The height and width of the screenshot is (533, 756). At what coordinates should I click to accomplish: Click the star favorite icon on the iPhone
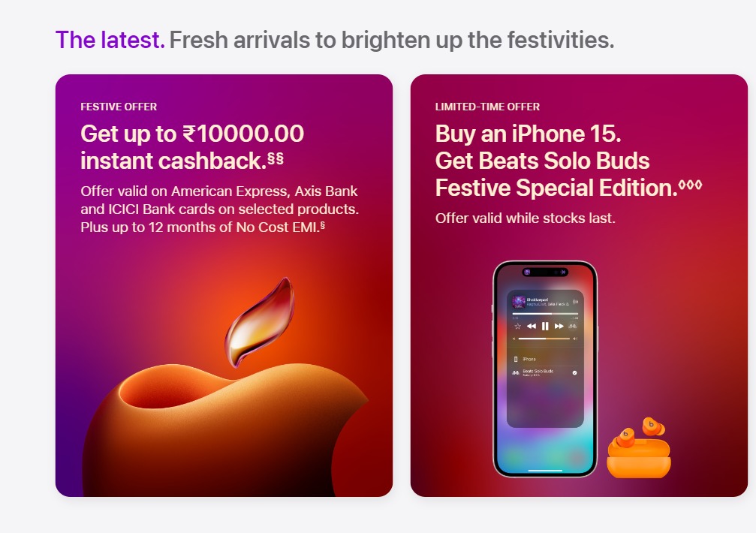pyautogui.click(x=518, y=327)
